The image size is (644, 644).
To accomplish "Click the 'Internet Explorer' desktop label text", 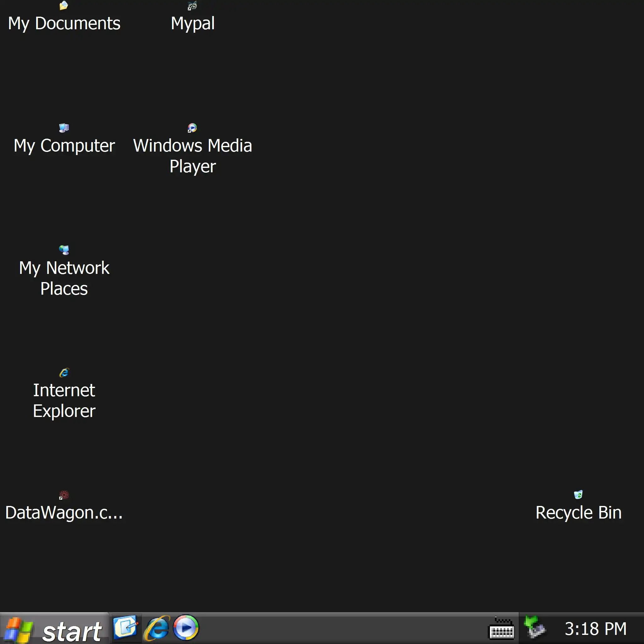I will pos(64,400).
